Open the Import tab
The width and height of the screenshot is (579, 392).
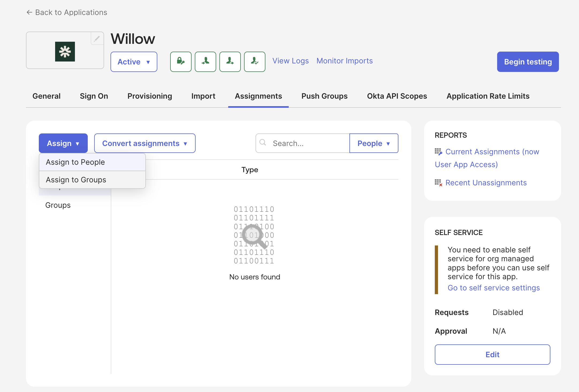(x=203, y=96)
